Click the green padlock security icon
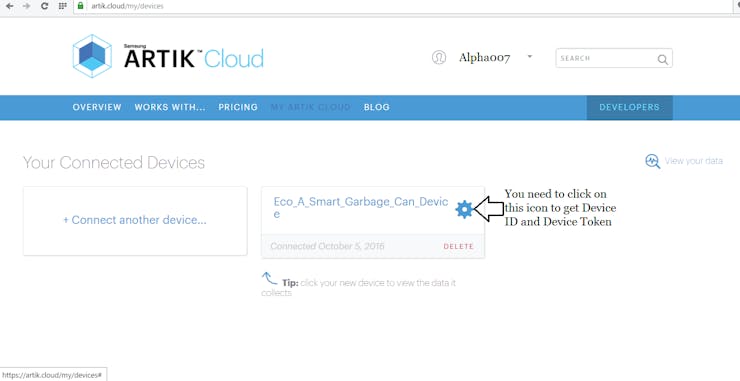This screenshot has width=740, height=381. (x=80, y=6)
